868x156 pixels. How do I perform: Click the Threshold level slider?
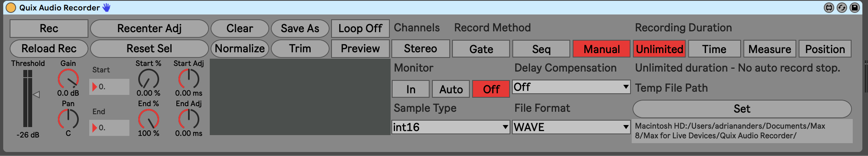tap(27, 99)
